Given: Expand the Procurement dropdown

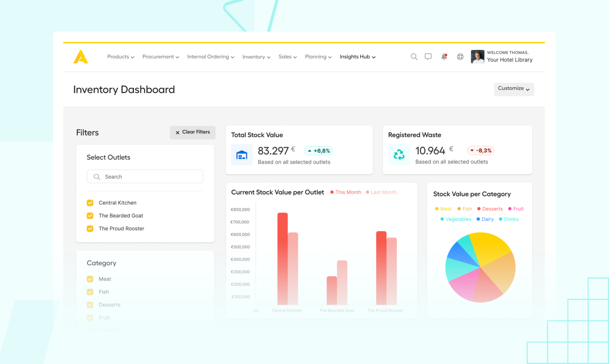Looking at the screenshot, I should 160,57.
